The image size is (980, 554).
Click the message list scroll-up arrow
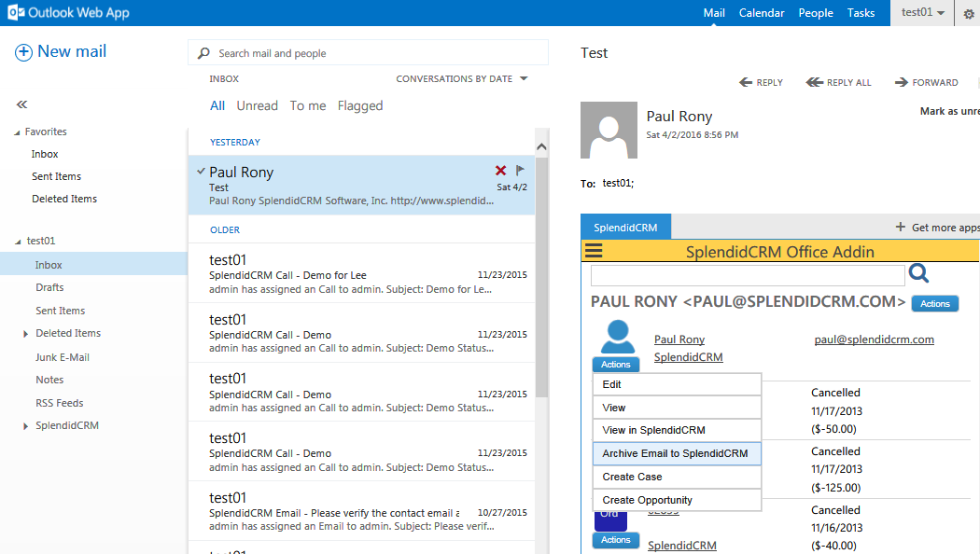pyautogui.click(x=541, y=146)
